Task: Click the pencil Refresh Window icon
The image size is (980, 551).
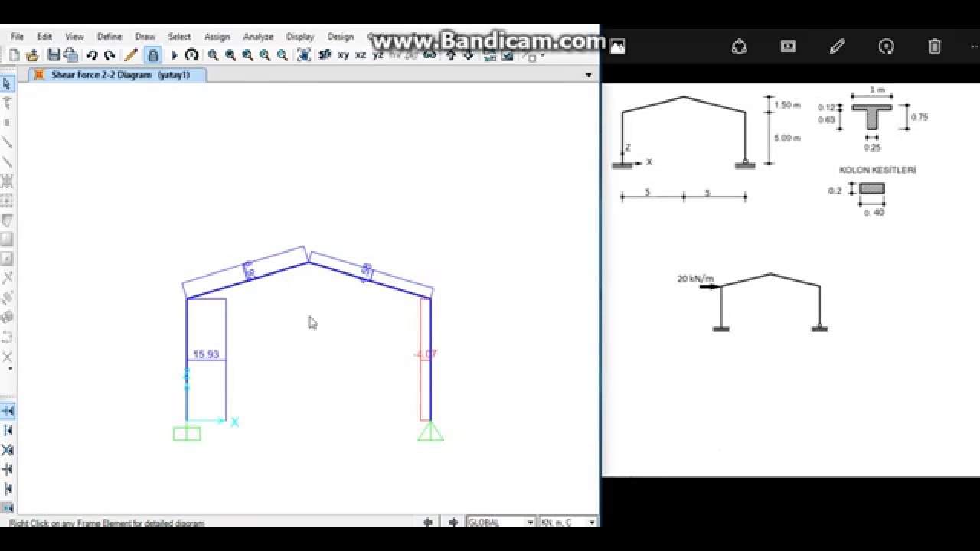Action: tap(131, 55)
